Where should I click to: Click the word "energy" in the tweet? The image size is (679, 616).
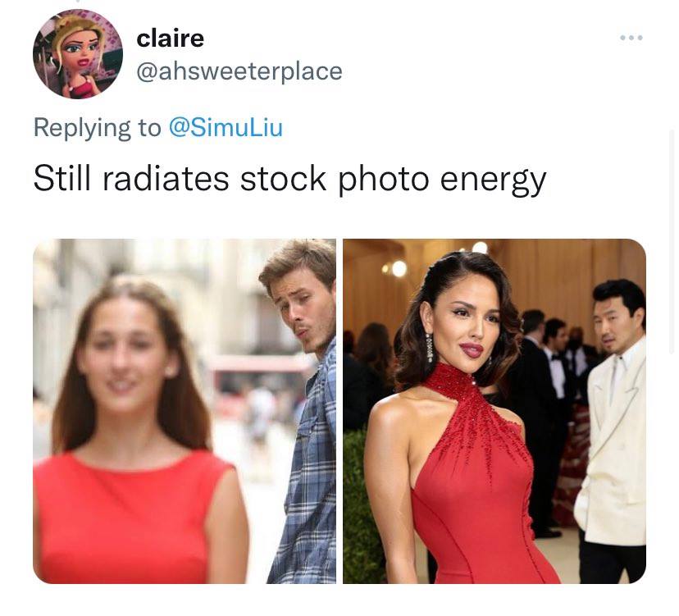point(493,180)
